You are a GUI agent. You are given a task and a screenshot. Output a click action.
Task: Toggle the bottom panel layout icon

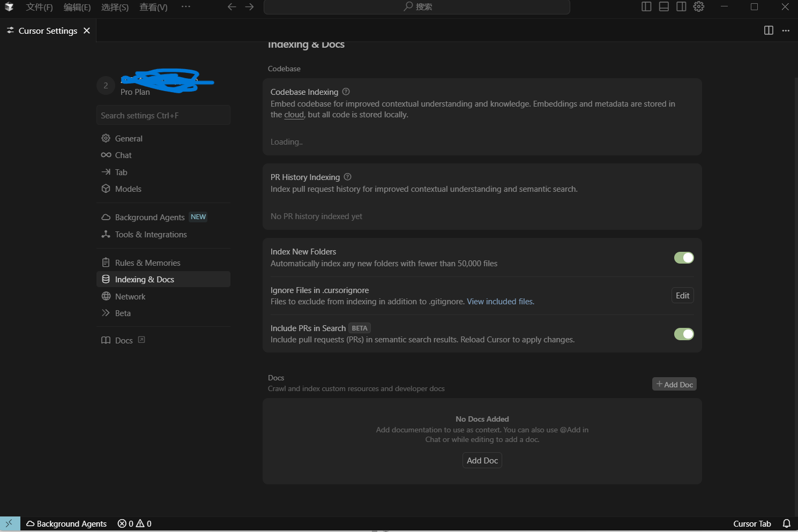pos(663,6)
